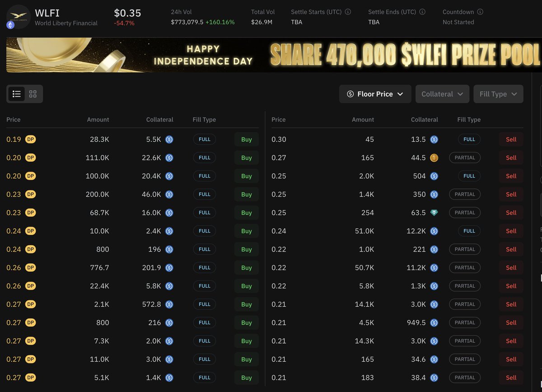Screen dimensions: 542x392
Task: Click the USDC coin icon beside 38.4 collateral
Action: (434, 378)
